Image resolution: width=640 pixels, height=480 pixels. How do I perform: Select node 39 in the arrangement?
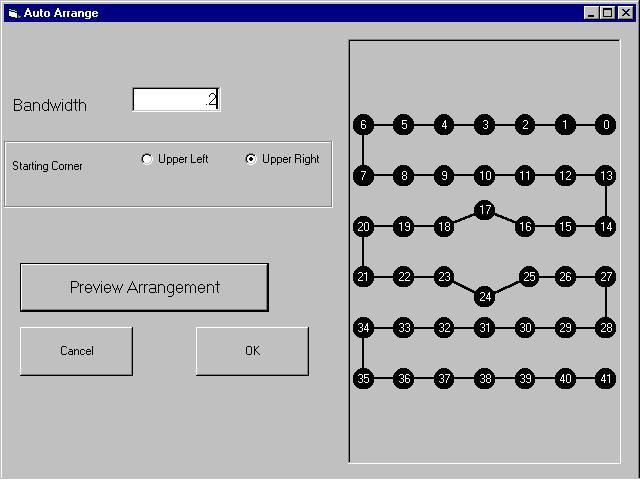pyautogui.click(x=525, y=378)
